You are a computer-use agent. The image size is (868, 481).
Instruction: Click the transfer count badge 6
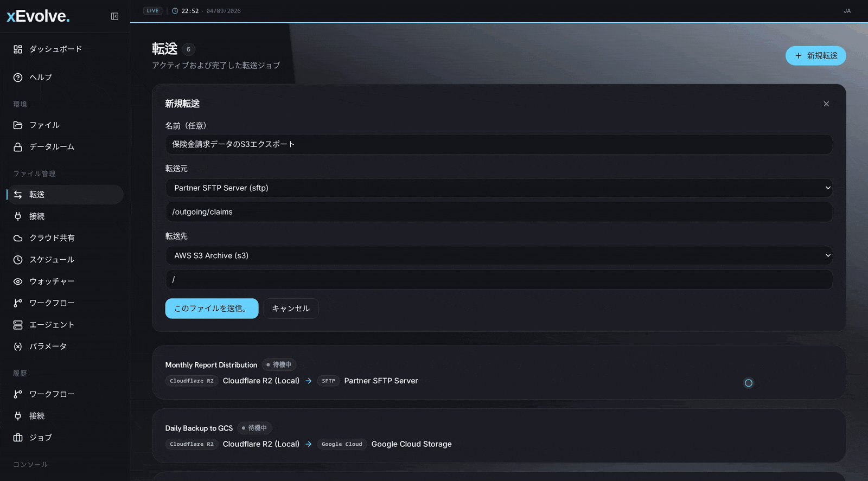[x=188, y=49]
